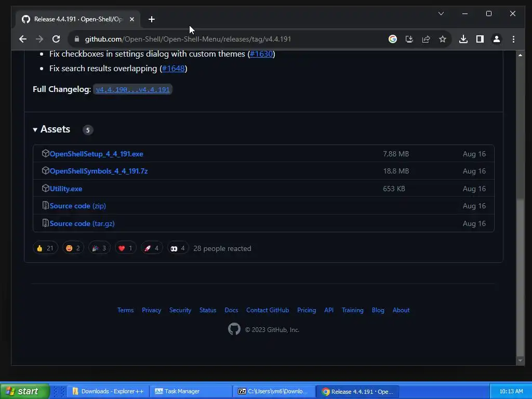Open Contact GitHub footer link
This screenshot has width=532, height=399.
[x=268, y=310]
